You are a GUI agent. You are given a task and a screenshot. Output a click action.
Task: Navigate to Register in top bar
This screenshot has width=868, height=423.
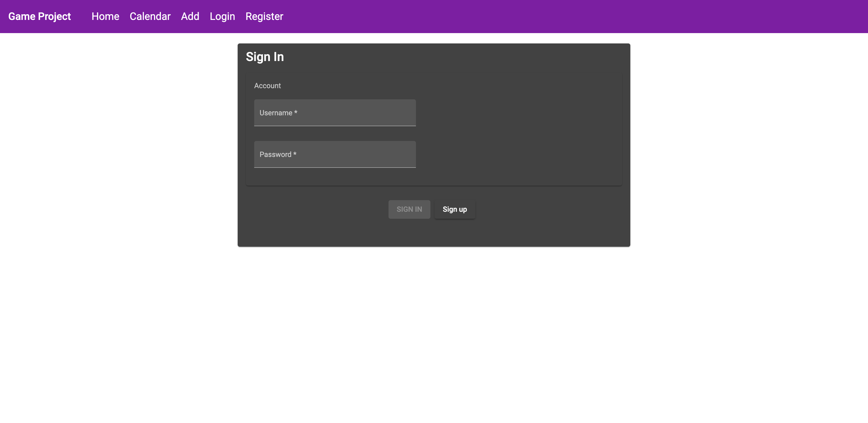point(264,16)
